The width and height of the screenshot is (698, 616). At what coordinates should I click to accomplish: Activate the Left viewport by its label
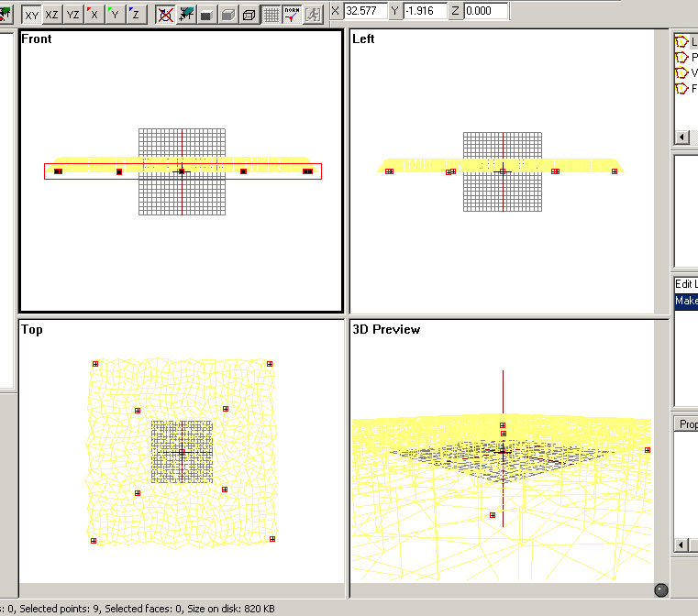click(x=363, y=39)
